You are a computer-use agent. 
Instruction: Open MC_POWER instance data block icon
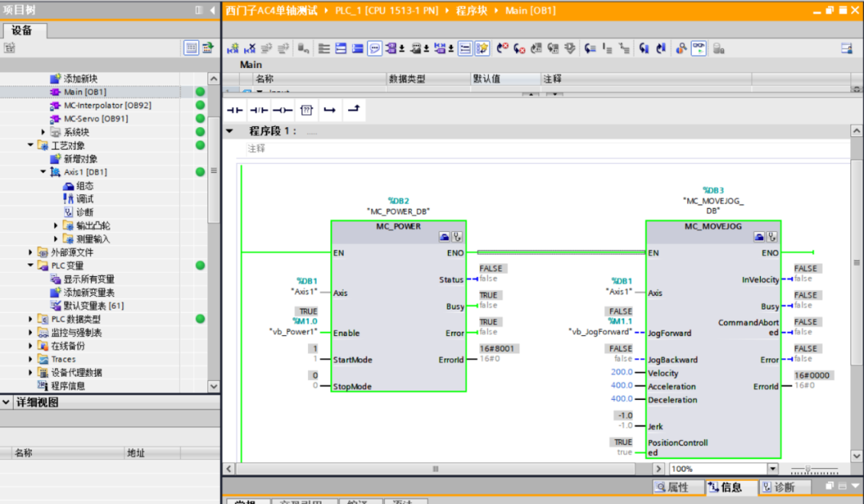444,237
